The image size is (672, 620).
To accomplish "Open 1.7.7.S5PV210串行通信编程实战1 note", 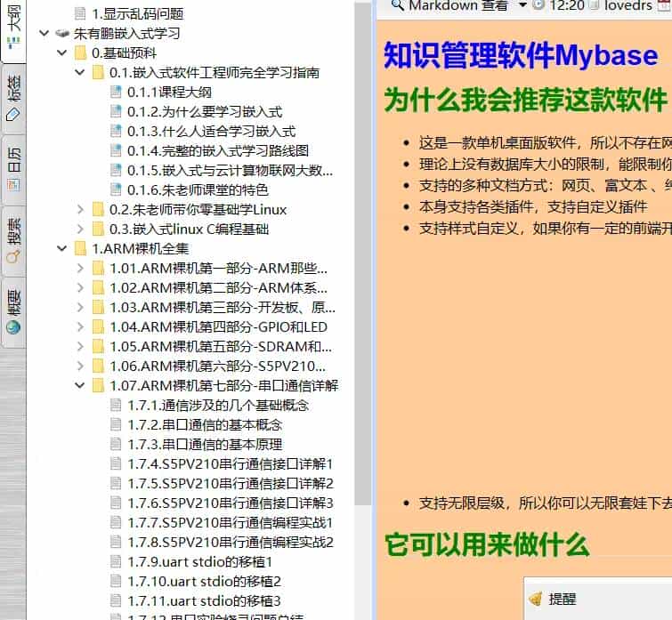I will [x=231, y=523].
